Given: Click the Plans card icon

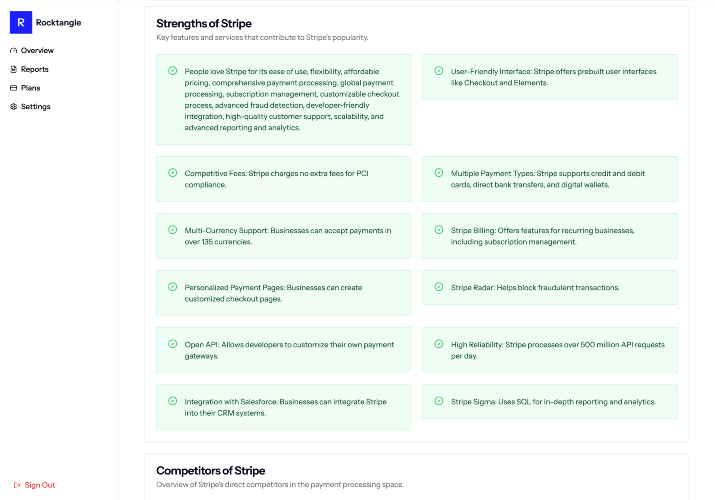Looking at the screenshot, I should tap(14, 88).
